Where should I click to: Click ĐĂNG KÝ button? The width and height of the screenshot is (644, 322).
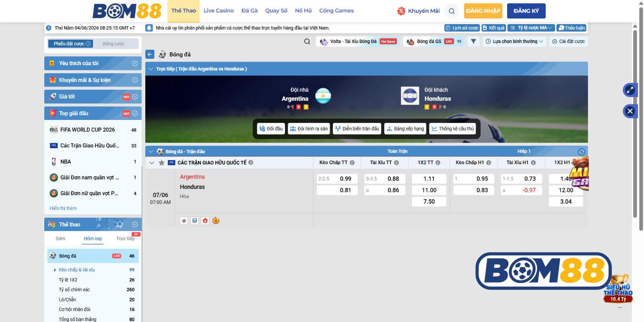[526, 11]
